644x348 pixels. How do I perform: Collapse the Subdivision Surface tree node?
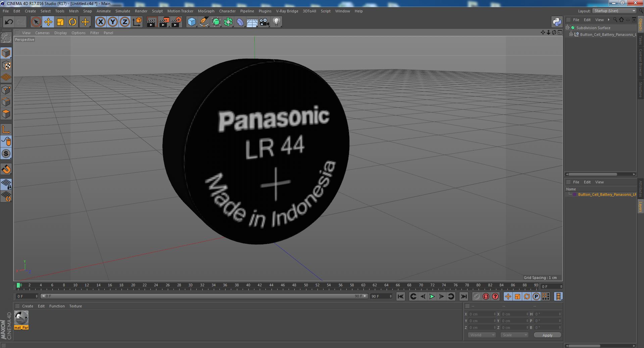567,28
